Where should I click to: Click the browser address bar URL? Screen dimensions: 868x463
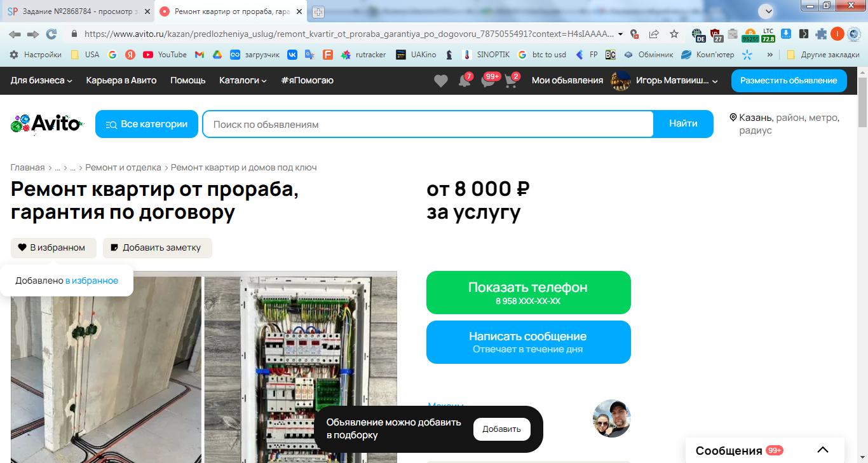point(349,34)
